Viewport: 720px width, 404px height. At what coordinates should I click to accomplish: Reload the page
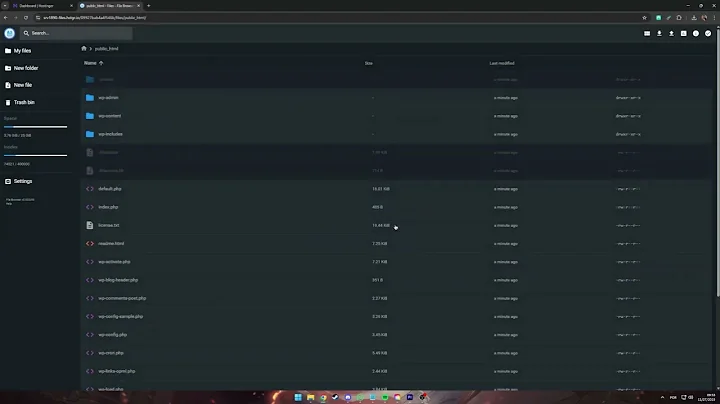[26, 17]
